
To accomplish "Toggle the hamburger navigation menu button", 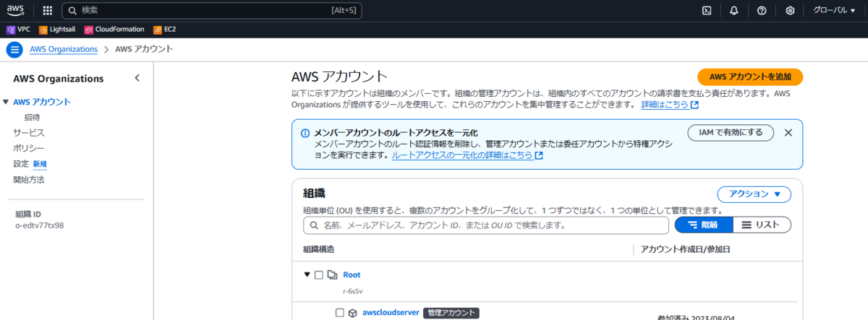I will pos(14,49).
